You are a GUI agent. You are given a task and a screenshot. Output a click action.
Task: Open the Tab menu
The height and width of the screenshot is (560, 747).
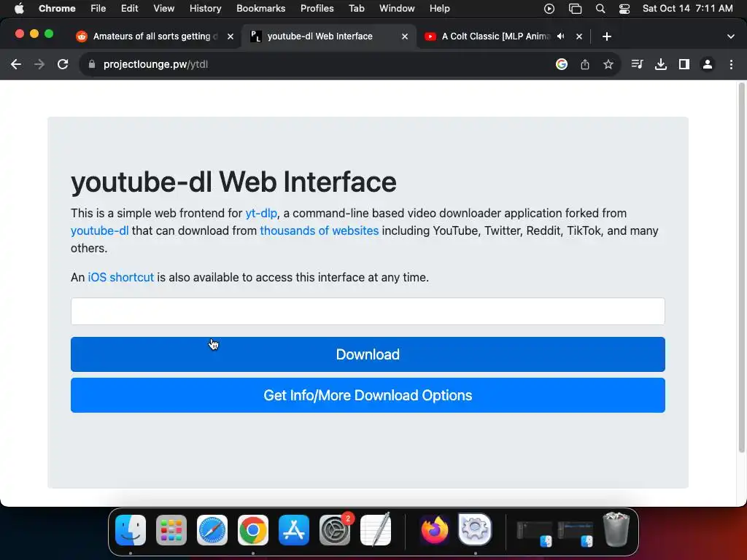coord(356,9)
